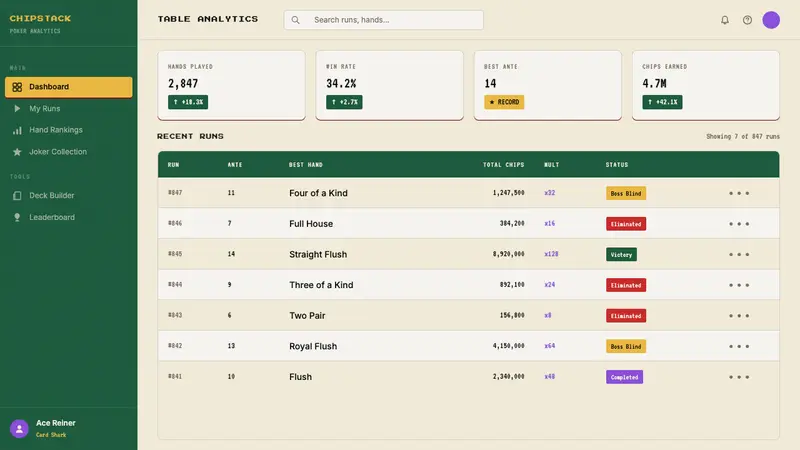Click the Leaderboard trophy icon
The height and width of the screenshot is (450, 800).
coord(17,217)
